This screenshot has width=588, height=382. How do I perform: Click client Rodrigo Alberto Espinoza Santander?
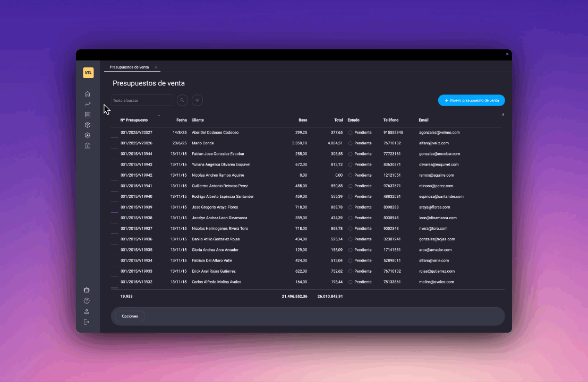[223, 197]
